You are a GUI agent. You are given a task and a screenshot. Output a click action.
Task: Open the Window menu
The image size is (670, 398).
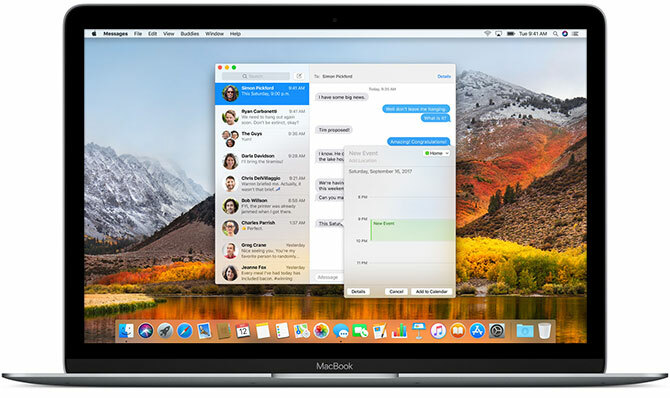pyautogui.click(x=214, y=33)
